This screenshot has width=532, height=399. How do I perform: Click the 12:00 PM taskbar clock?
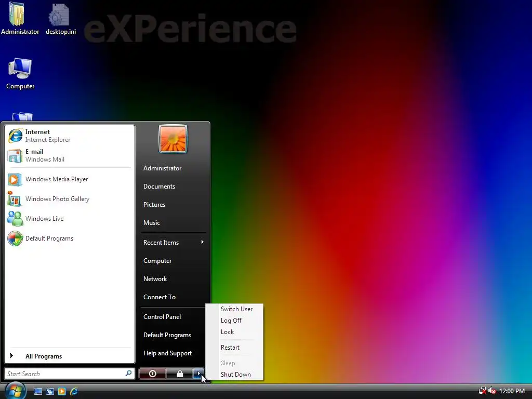[512, 391]
